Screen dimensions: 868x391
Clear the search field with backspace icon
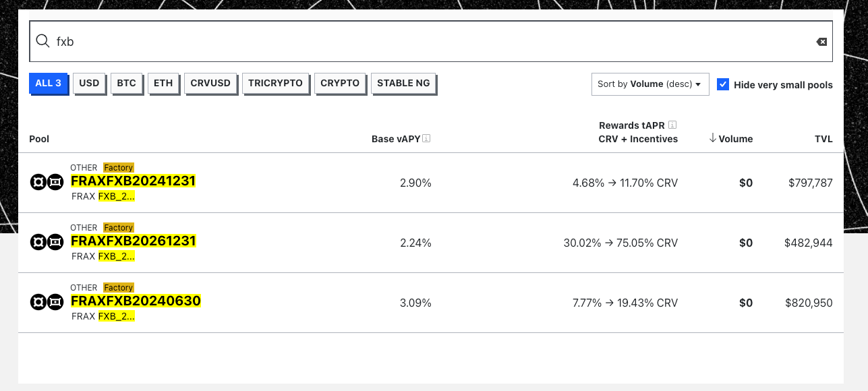tap(821, 42)
